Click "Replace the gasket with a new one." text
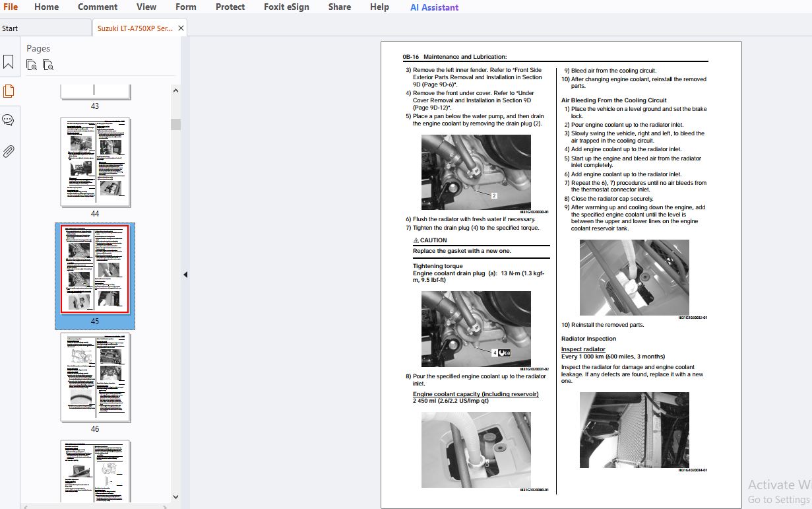 462,251
